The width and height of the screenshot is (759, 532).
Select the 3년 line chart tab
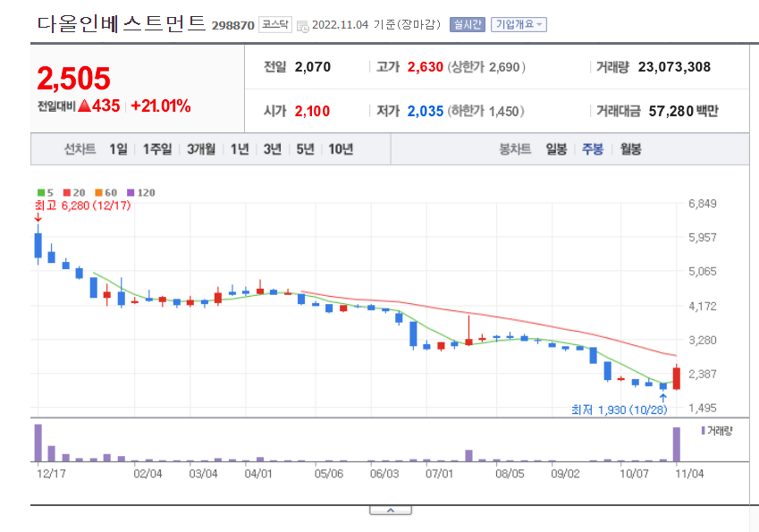(273, 149)
